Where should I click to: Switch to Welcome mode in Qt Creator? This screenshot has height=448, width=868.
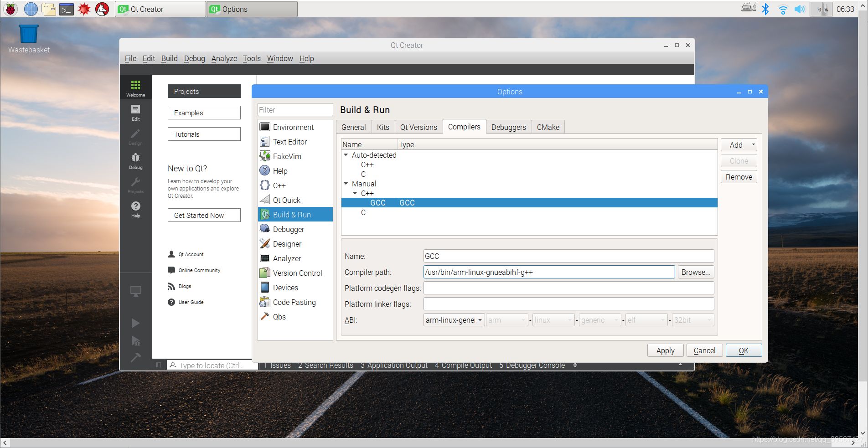click(x=135, y=88)
